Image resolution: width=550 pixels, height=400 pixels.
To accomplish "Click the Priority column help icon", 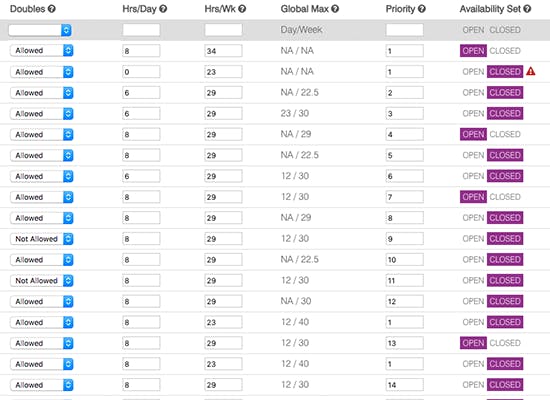I will pos(422,9).
